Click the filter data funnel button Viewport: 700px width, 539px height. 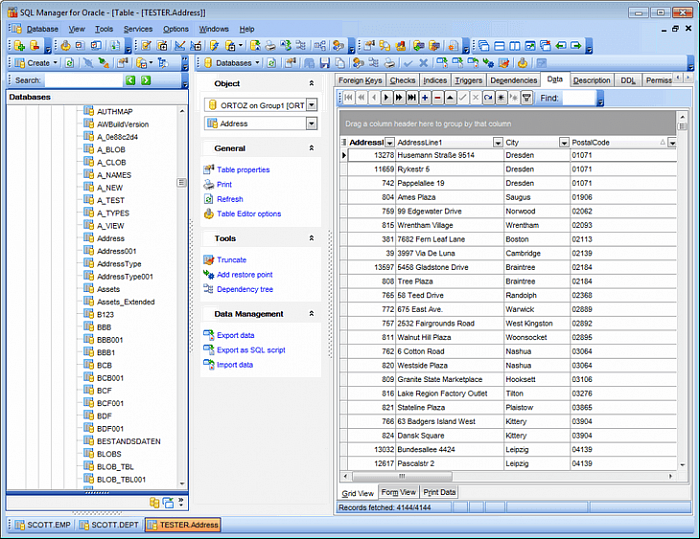pos(527,97)
